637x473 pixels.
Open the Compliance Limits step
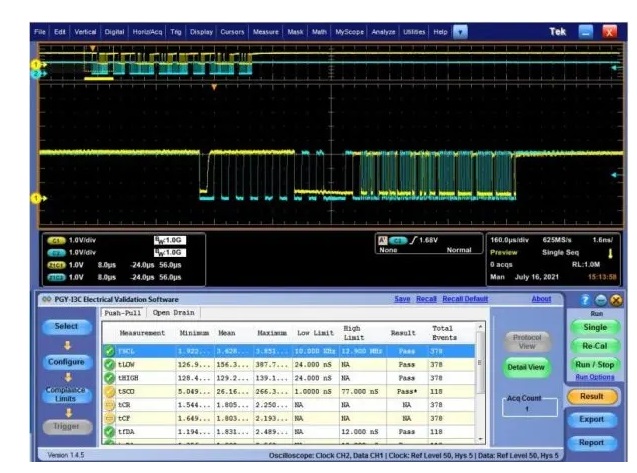[x=66, y=394]
